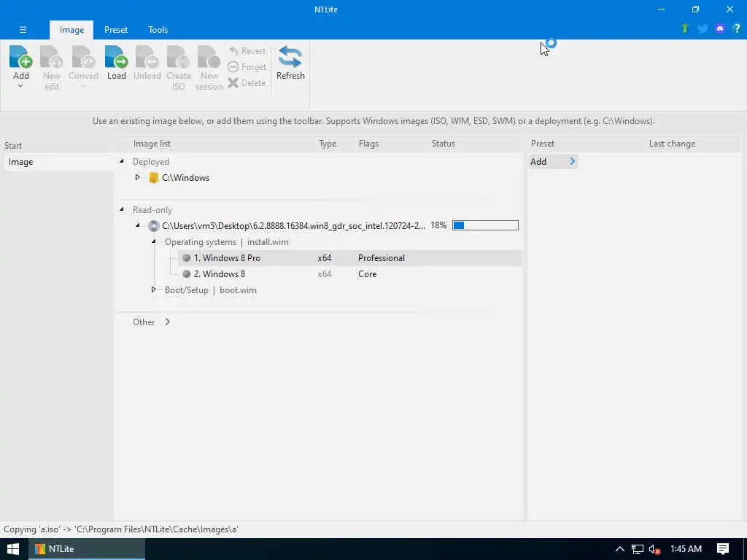Click the Load image toolbar icon

tap(116, 57)
